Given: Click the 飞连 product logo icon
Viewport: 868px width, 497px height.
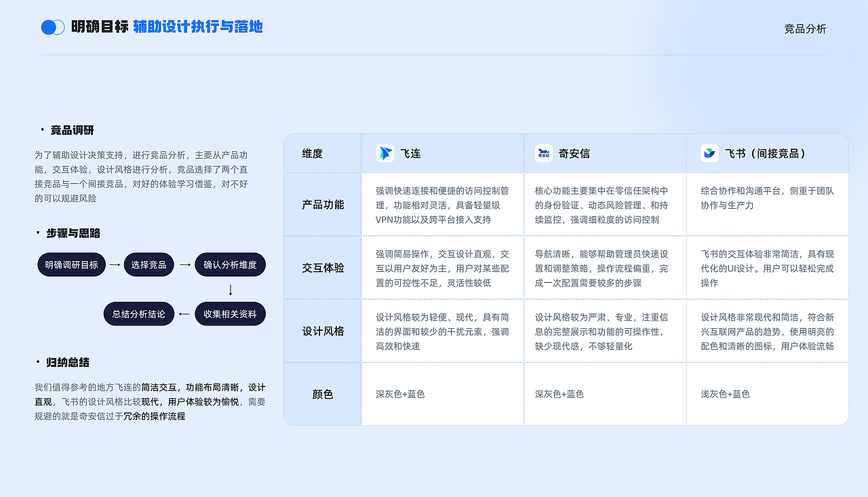Looking at the screenshot, I should pyautogui.click(x=385, y=153).
